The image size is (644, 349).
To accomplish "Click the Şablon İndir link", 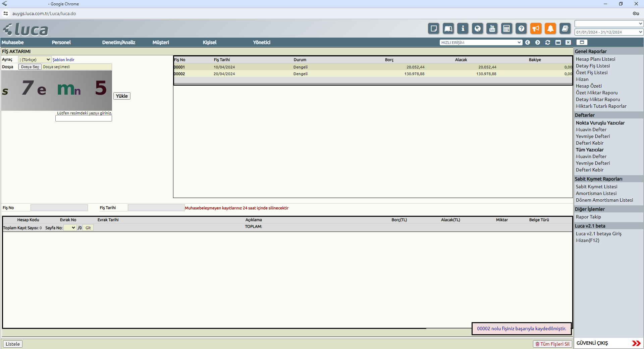I will pyautogui.click(x=63, y=60).
